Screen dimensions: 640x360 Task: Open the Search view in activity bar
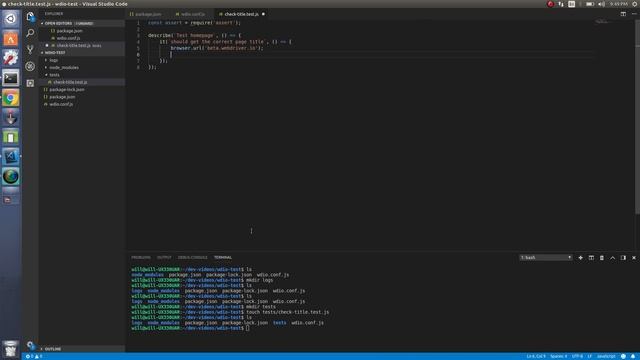(x=30, y=33)
